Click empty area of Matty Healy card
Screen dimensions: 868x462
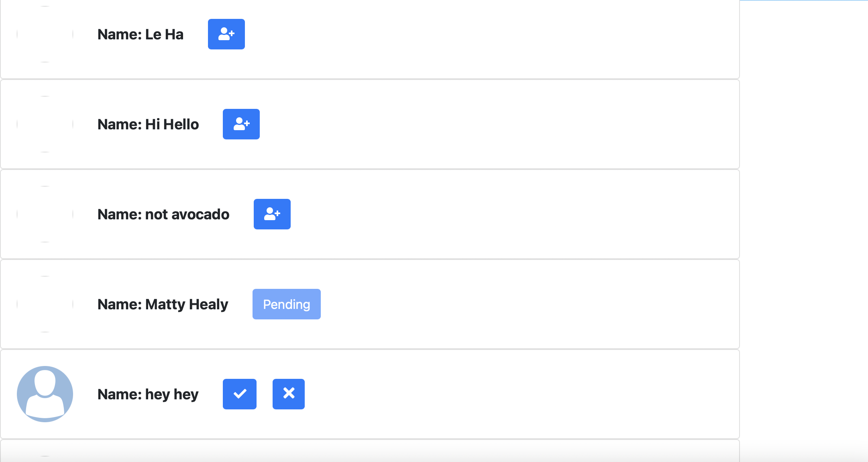pos(522,304)
